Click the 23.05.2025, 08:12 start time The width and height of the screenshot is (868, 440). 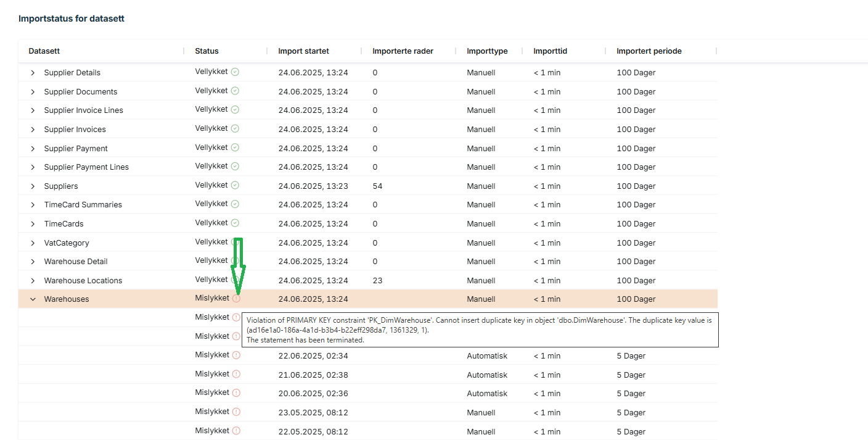point(313,413)
